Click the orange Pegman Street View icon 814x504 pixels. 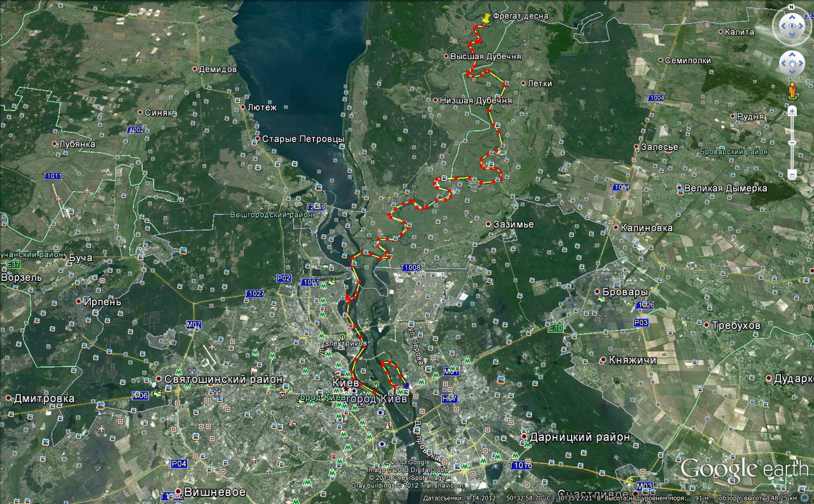pos(792,91)
